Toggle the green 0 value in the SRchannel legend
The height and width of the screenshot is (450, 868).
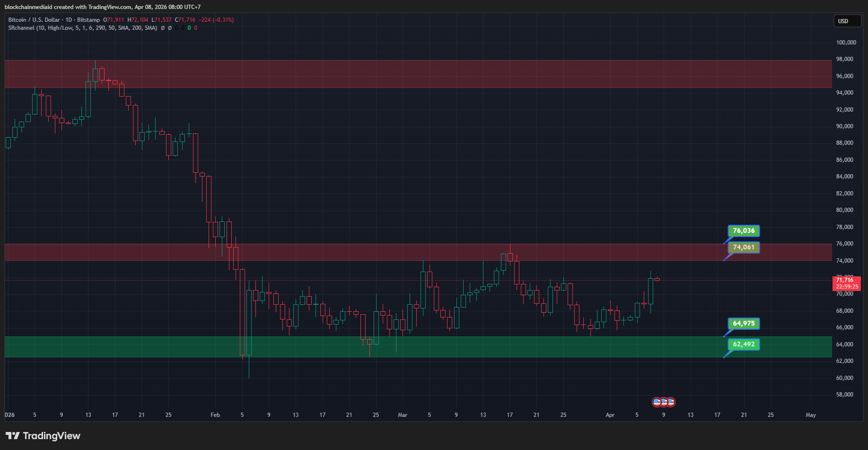[189, 27]
